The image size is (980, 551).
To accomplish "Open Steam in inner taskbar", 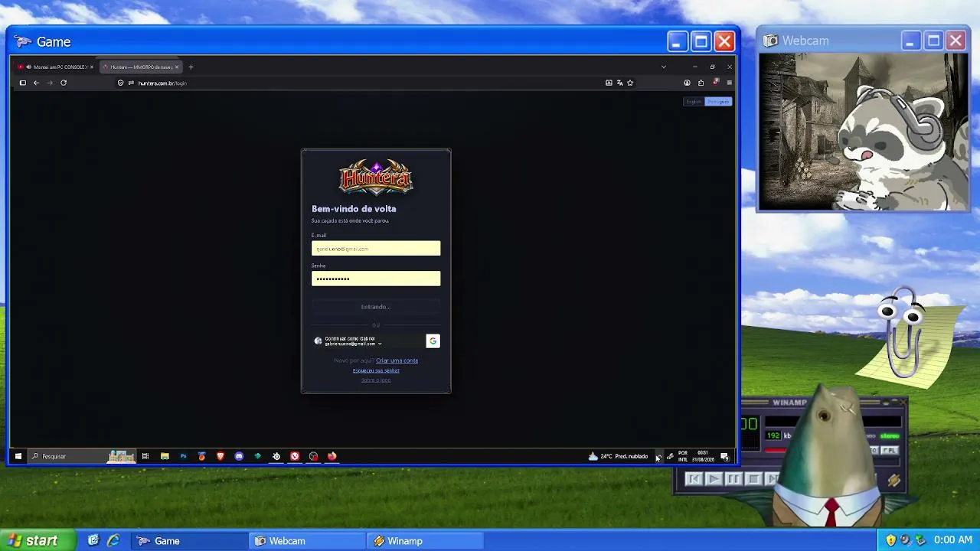I will pyautogui.click(x=276, y=456).
